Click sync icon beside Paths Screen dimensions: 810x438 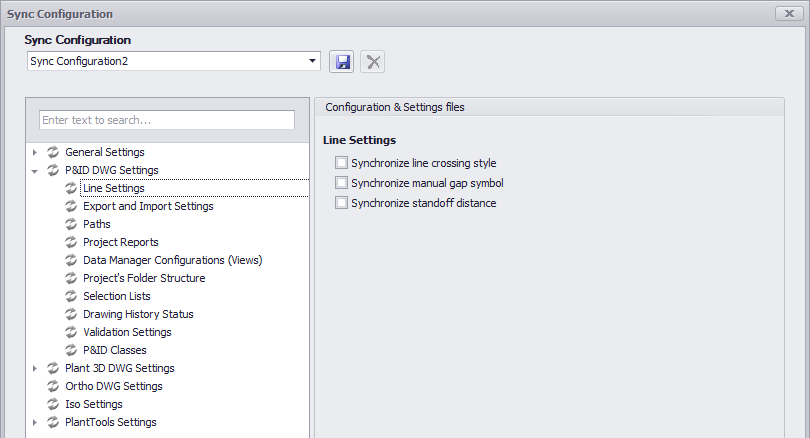point(71,224)
